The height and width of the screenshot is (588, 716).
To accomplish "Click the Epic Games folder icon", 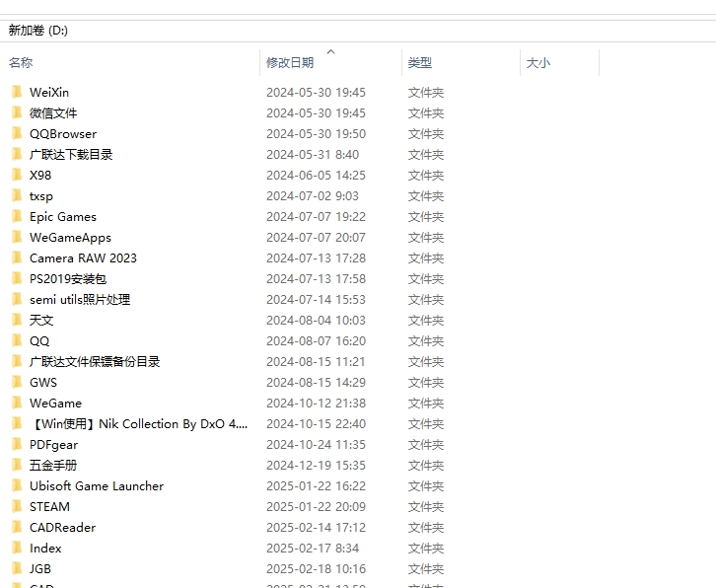I will (17, 217).
